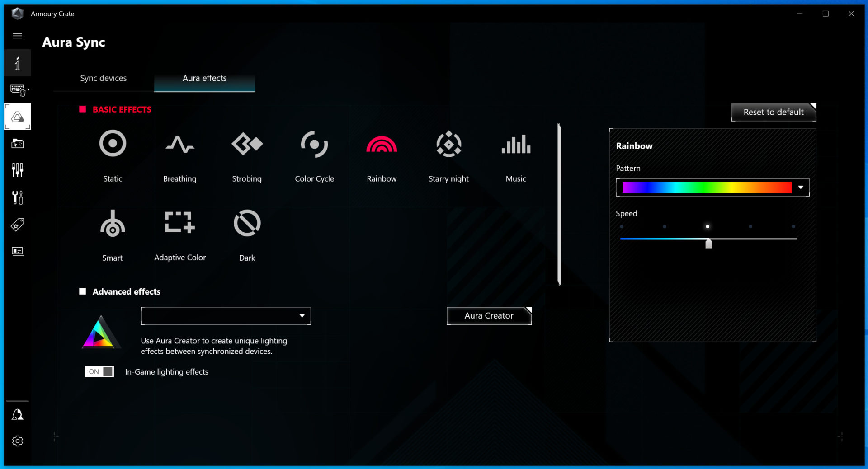Choose the Smart lighting effect
Image resolution: width=868 pixels, height=469 pixels.
[x=113, y=224]
